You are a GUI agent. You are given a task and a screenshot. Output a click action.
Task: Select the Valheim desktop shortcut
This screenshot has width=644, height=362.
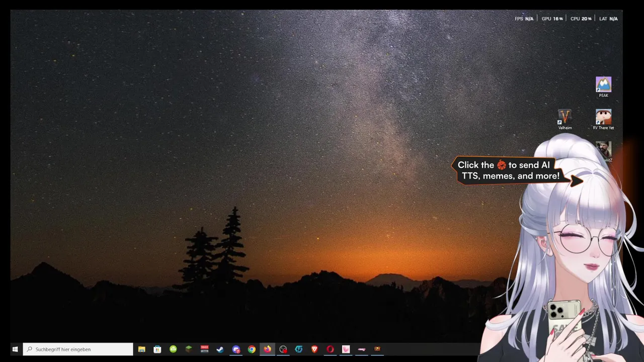[x=565, y=120]
